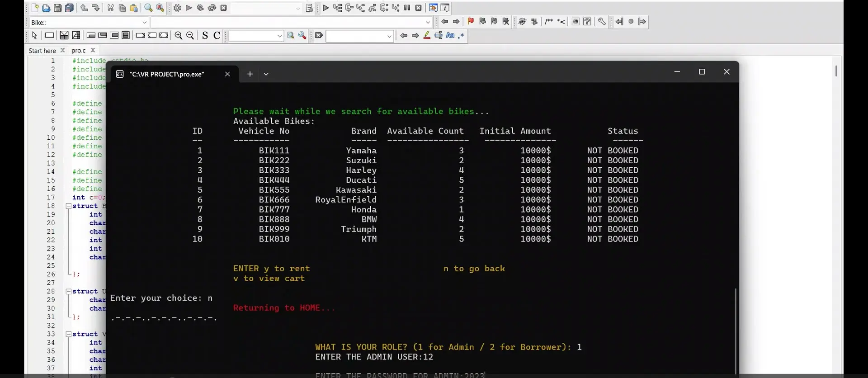
Task: Click the Build (gear) icon
Action: click(x=177, y=8)
